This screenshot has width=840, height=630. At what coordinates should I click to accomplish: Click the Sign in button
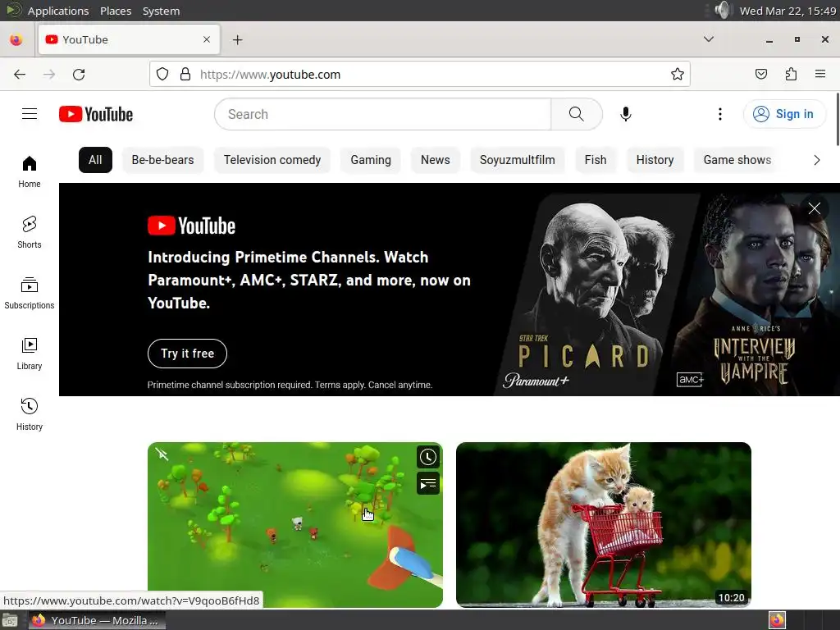[784, 114]
